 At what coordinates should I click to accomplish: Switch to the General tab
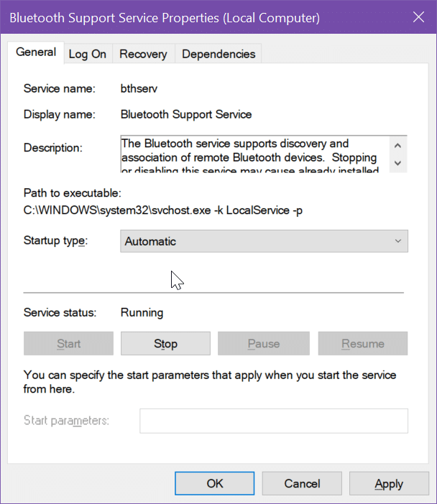click(36, 52)
